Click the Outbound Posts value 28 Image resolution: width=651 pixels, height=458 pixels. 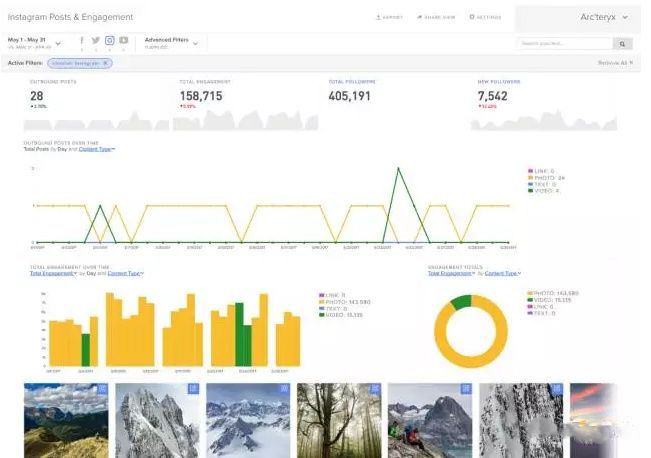[37, 96]
